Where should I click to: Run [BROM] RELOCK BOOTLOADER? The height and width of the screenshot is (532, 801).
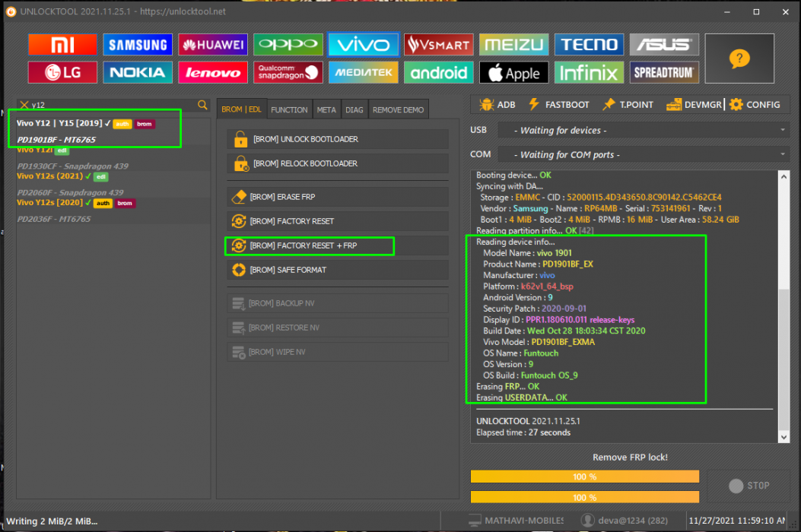point(338,163)
